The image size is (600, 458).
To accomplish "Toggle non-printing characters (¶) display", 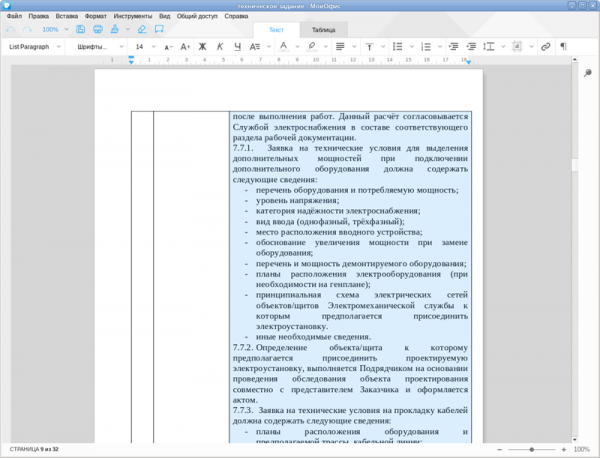I will click(x=562, y=47).
